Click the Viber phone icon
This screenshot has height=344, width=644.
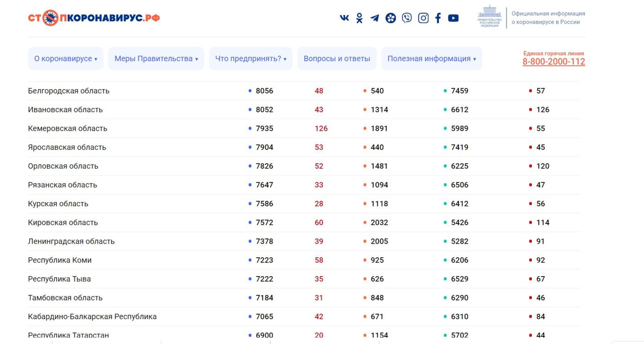point(407,18)
